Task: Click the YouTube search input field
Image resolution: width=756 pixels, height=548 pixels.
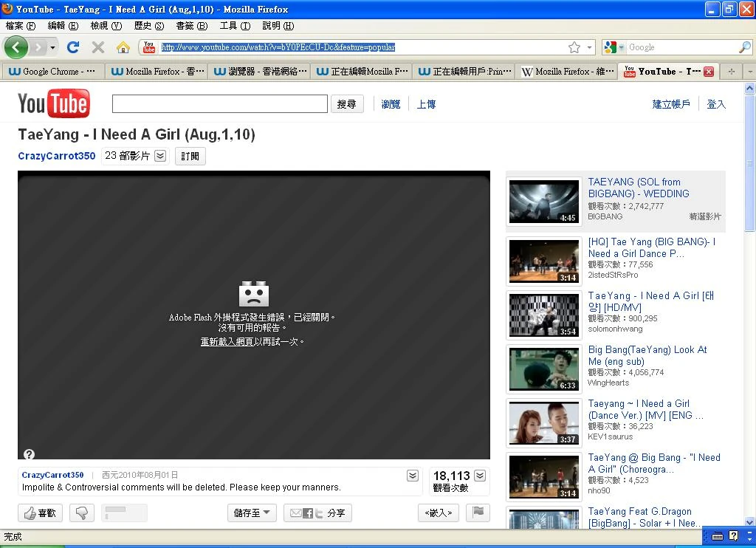Action: pyautogui.click(x=220, y=103)
